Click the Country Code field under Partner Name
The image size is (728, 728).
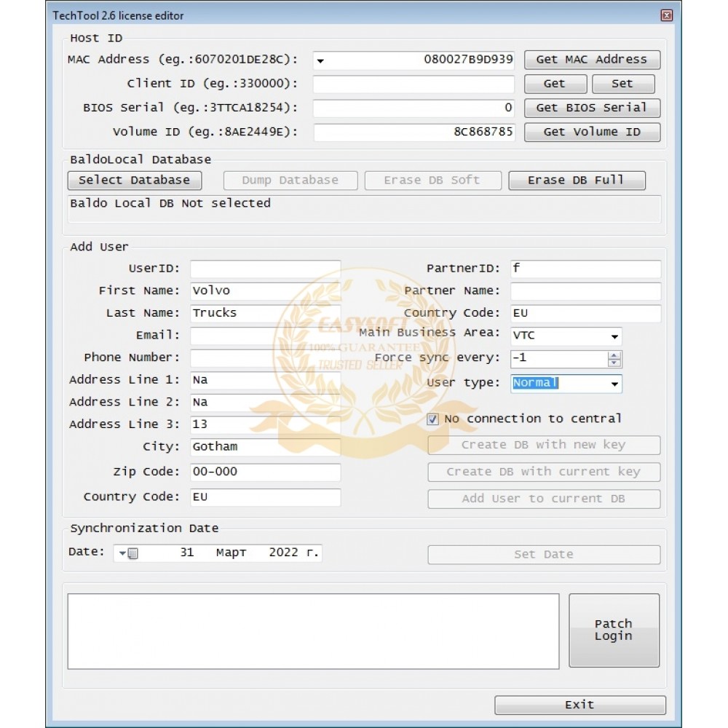[585, 313]
